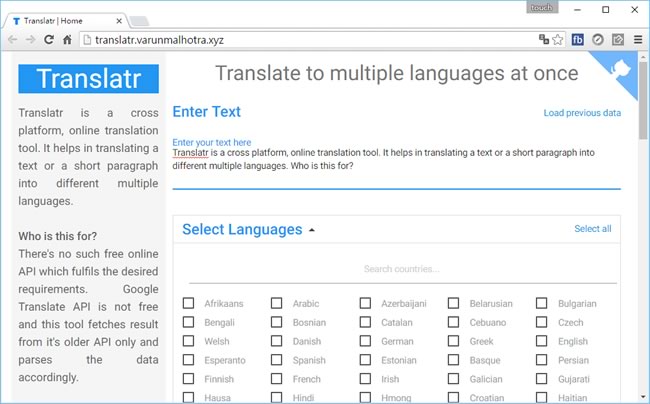
Task: Check the Arabic checkbox
Action: [x=276, y=303]
